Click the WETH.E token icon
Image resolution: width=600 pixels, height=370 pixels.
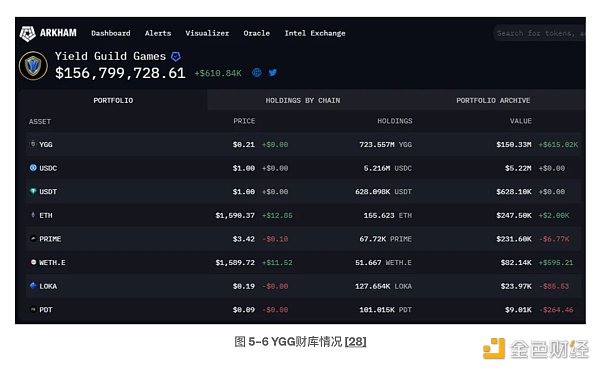click(33, 262)
